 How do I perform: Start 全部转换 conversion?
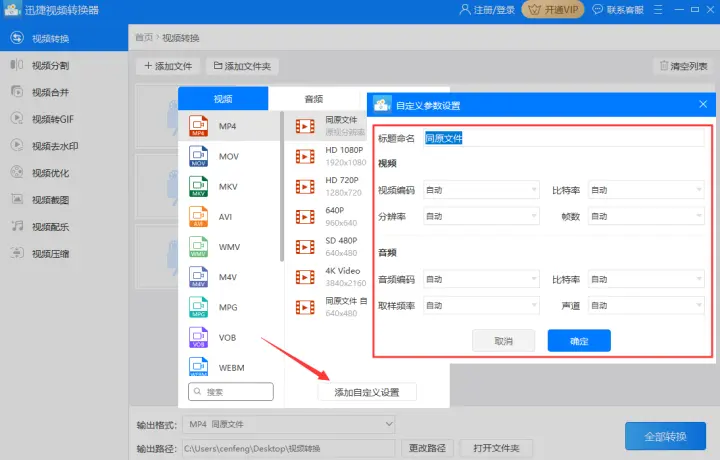tap(665, 436)
